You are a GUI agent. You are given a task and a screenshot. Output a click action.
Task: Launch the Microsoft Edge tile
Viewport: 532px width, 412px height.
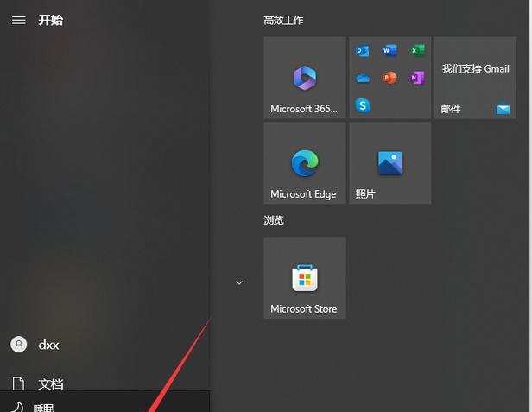coord(305,163)
